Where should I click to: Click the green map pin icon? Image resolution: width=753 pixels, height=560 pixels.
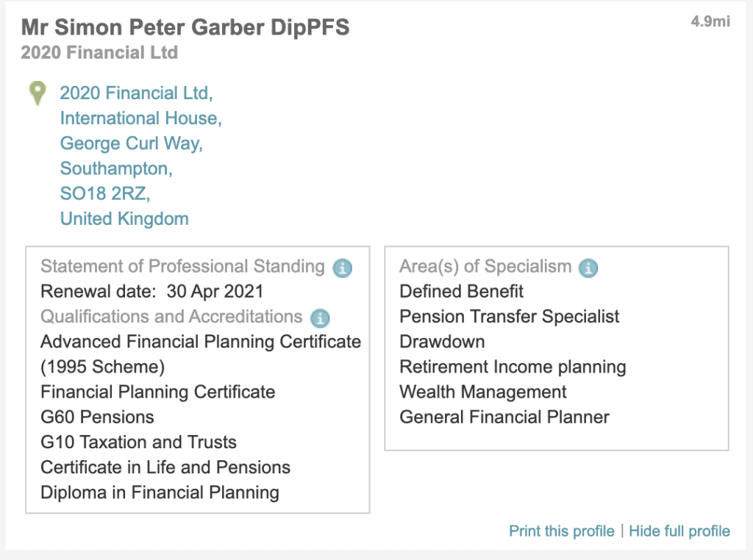coord(38,93)
